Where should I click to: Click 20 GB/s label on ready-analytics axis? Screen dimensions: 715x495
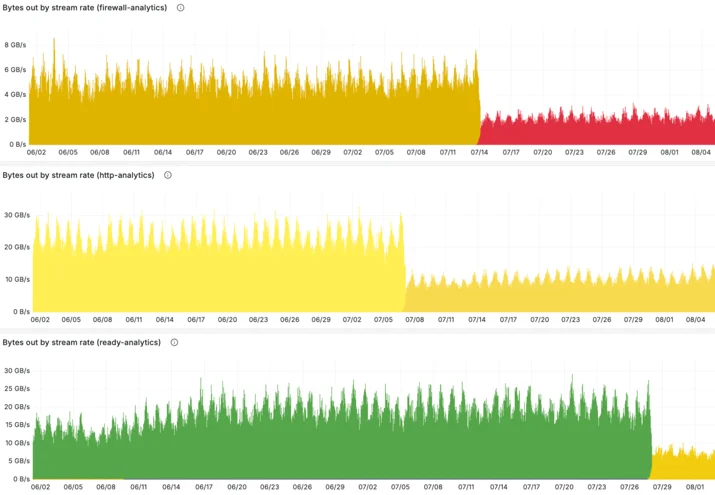click(17, 407)
